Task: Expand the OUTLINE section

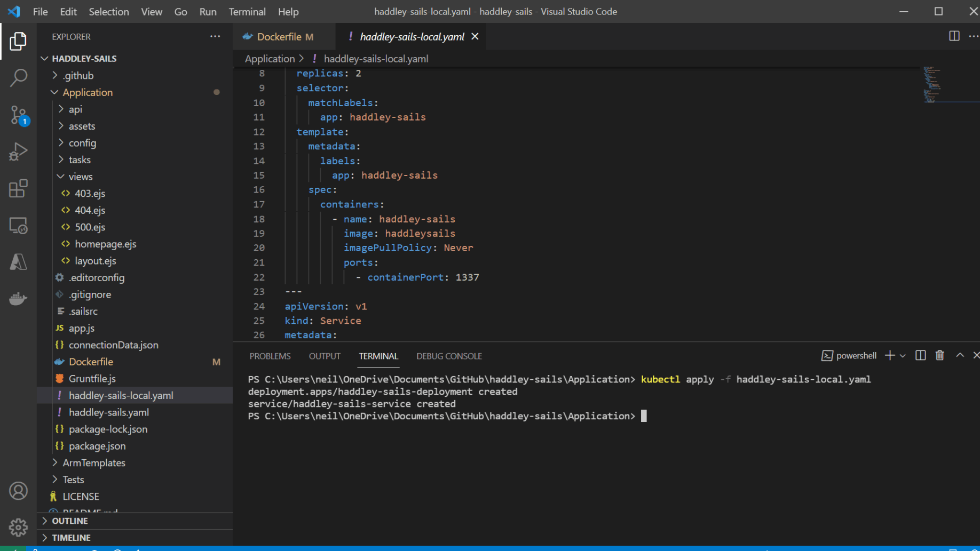Action: [69, 521]
